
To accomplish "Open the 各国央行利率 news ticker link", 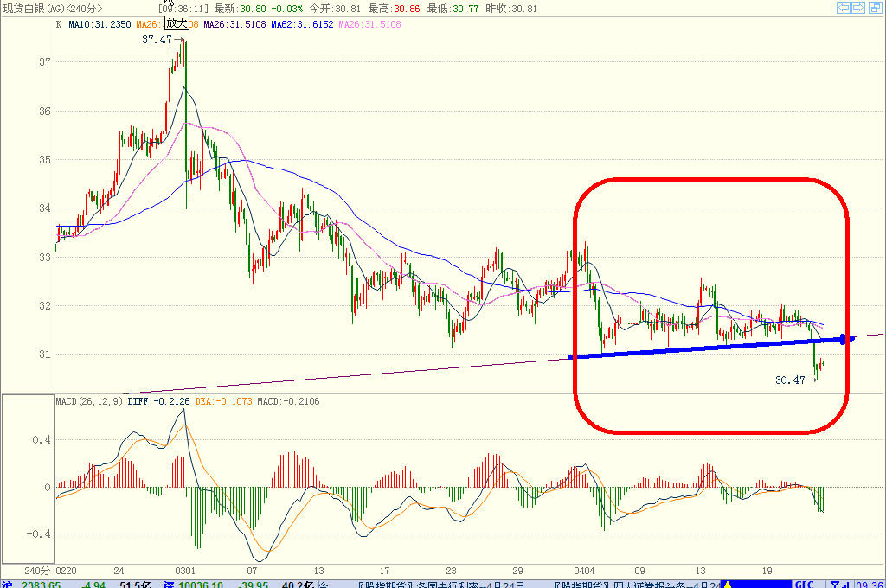I will pyautogui.click(x=441, y=584).
